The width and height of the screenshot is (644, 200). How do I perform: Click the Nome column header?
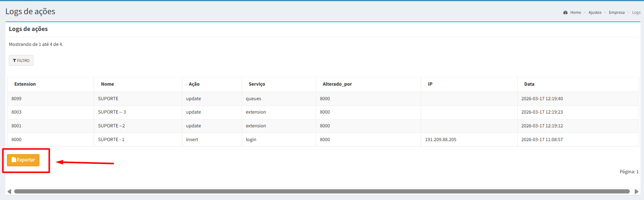[x=107, y=84]
